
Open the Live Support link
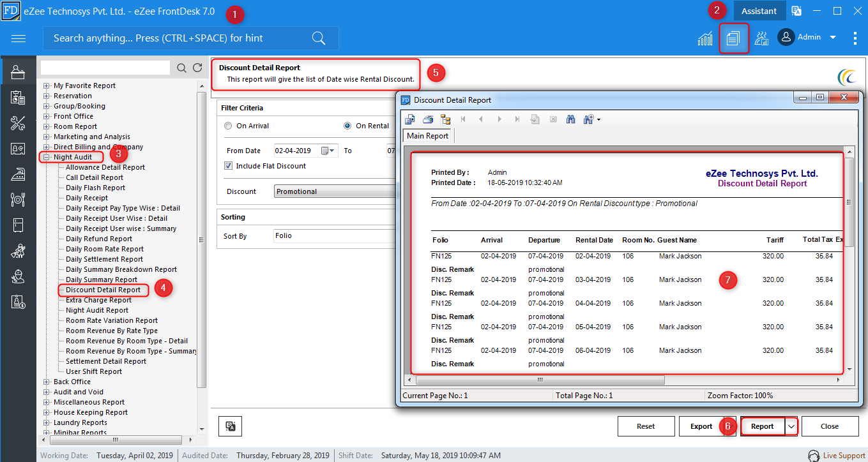click(844, 456)
